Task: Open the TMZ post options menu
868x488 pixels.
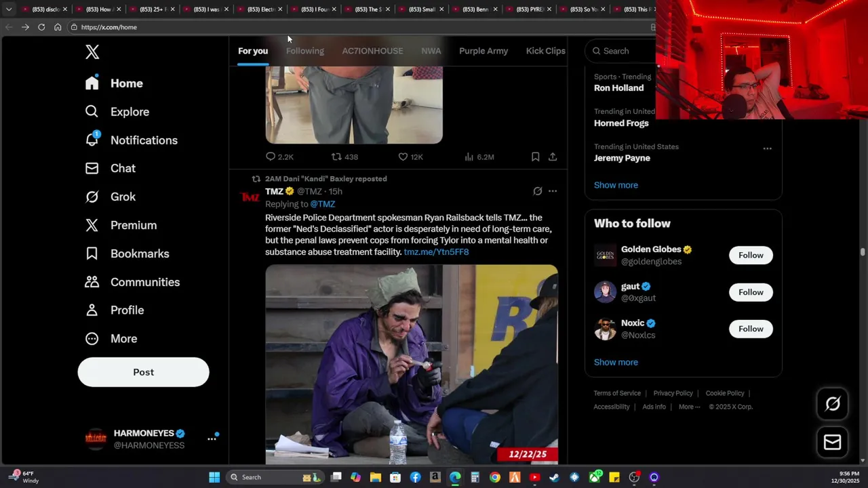Action: click(x=553, y=191)
